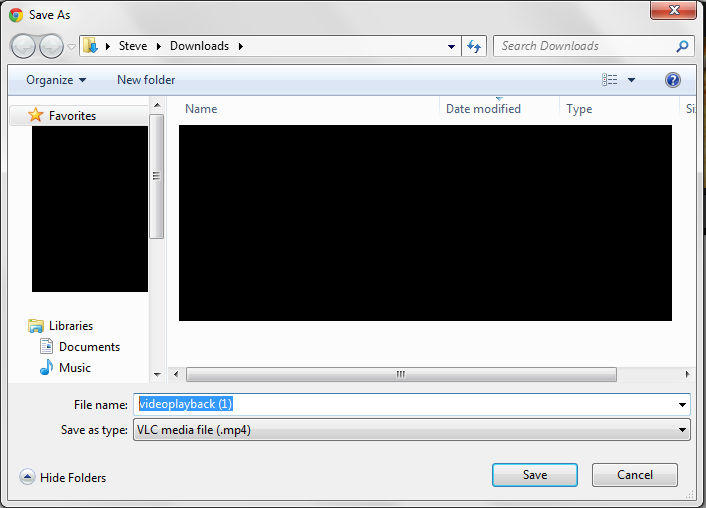706x508 pixels.
Task: Click Hide Folders
Action: 72,478
